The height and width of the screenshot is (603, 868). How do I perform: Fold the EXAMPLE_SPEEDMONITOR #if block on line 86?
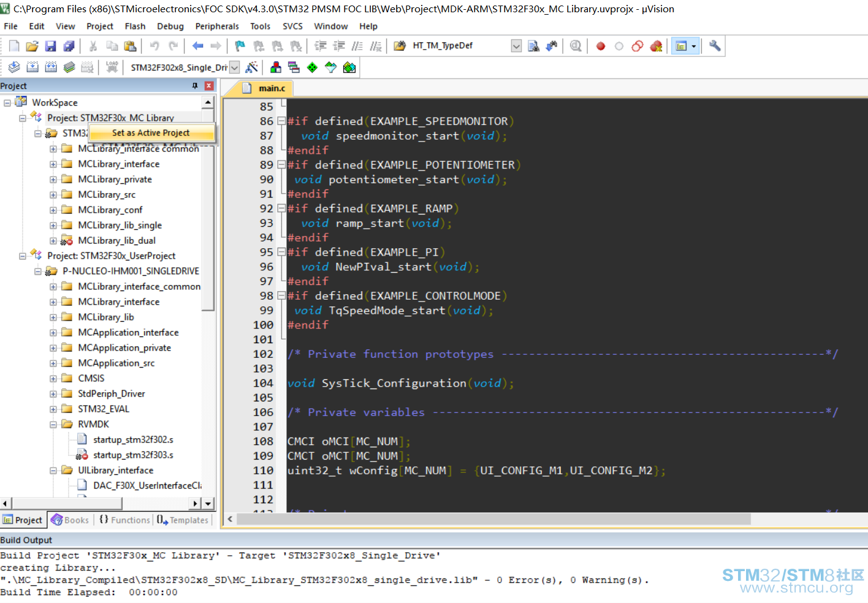281,121
